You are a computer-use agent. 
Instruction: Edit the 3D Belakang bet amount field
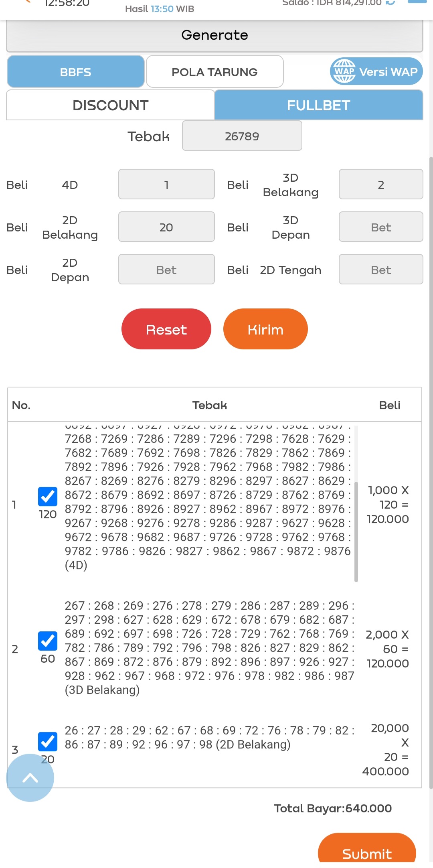380,185
